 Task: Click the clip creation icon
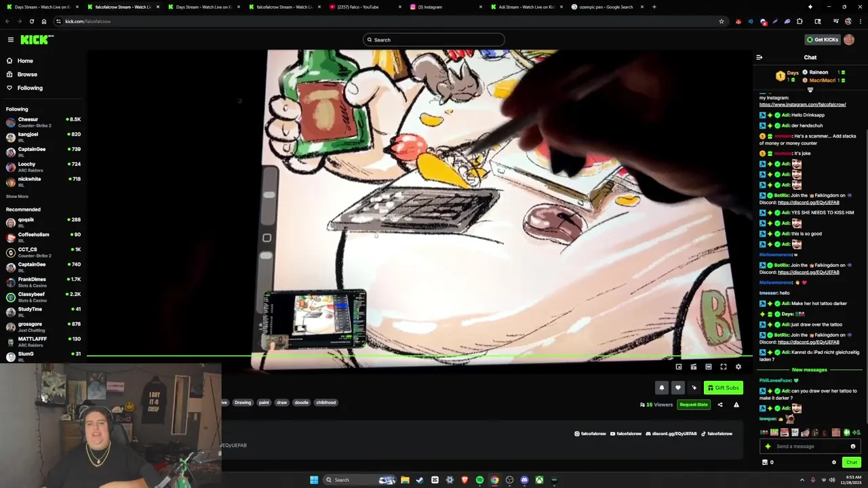[694, 367]
